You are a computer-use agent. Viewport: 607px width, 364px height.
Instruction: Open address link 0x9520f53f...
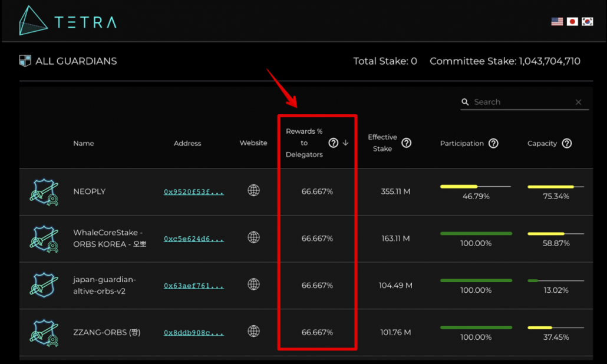click(x=193, y=192)
